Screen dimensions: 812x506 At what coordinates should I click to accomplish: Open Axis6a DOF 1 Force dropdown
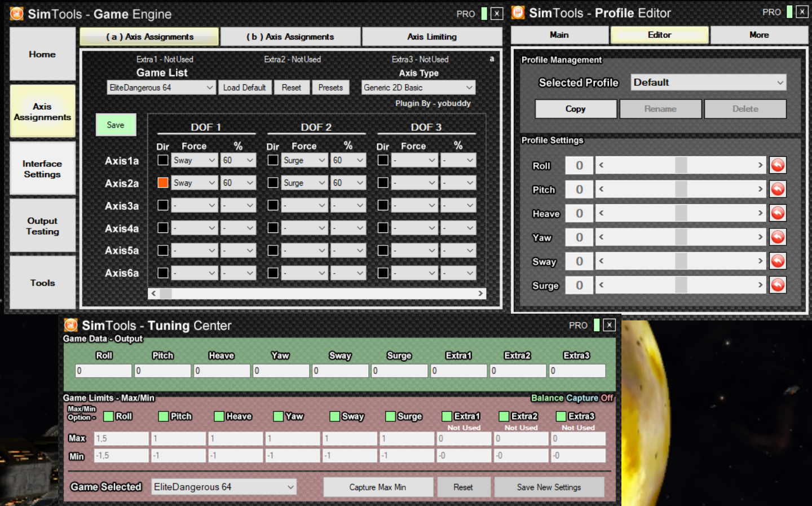coord(195,273)
